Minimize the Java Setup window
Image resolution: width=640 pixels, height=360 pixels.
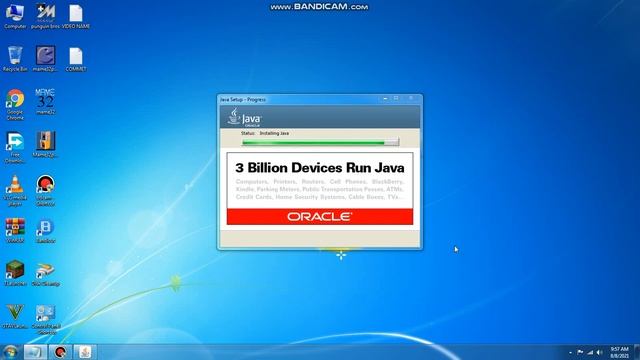tap(385, 98)
